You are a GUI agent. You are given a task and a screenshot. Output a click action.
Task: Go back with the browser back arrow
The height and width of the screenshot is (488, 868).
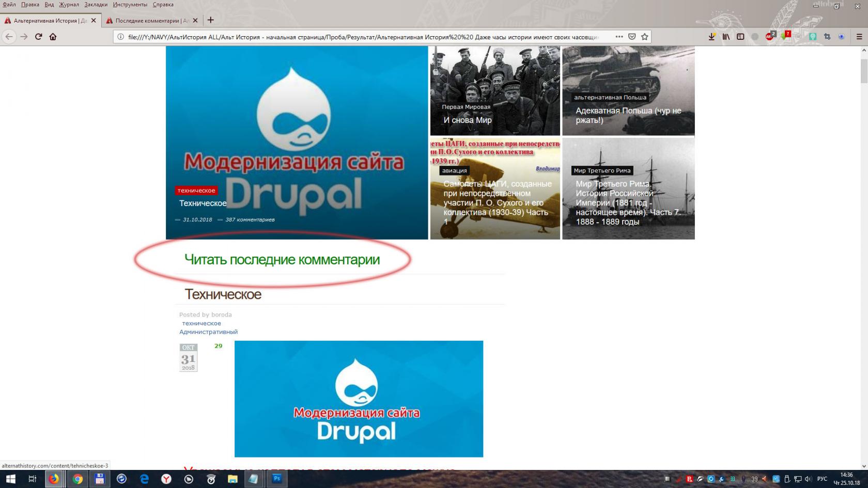click(9, 37)
